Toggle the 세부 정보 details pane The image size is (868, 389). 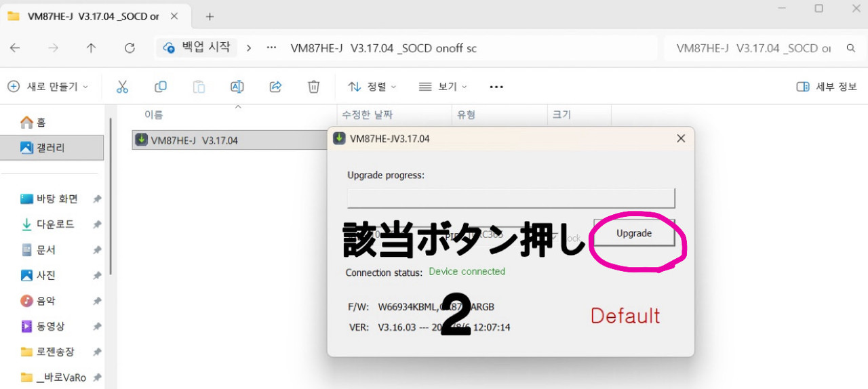tap(827, 87)
